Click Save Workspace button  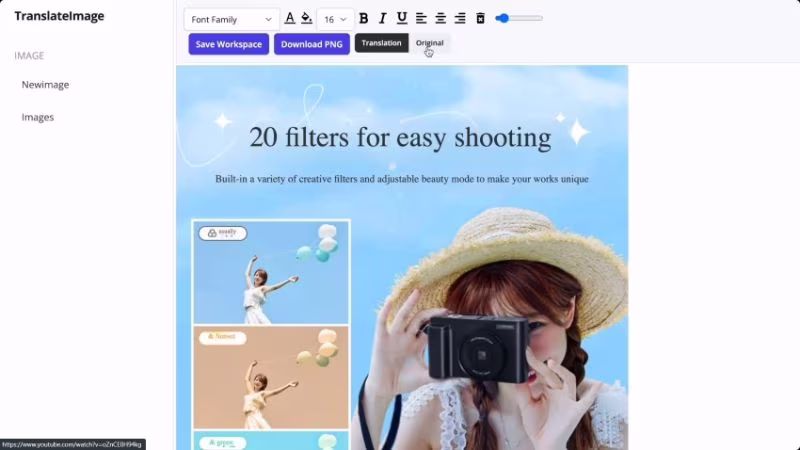click(229, 44)
